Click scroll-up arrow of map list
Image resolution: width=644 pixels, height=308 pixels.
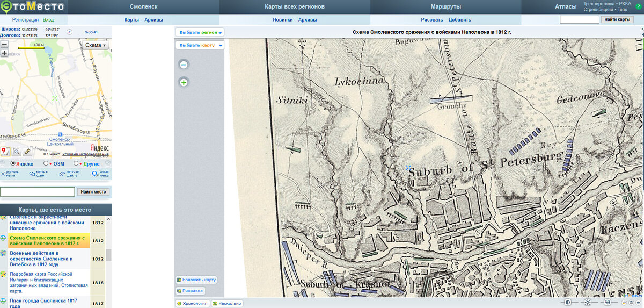108,219
